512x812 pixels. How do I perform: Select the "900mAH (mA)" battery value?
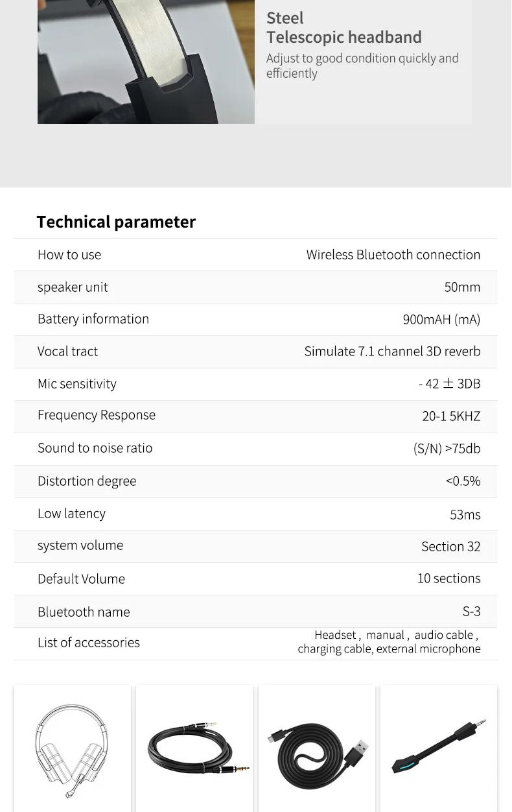point(441,319)
